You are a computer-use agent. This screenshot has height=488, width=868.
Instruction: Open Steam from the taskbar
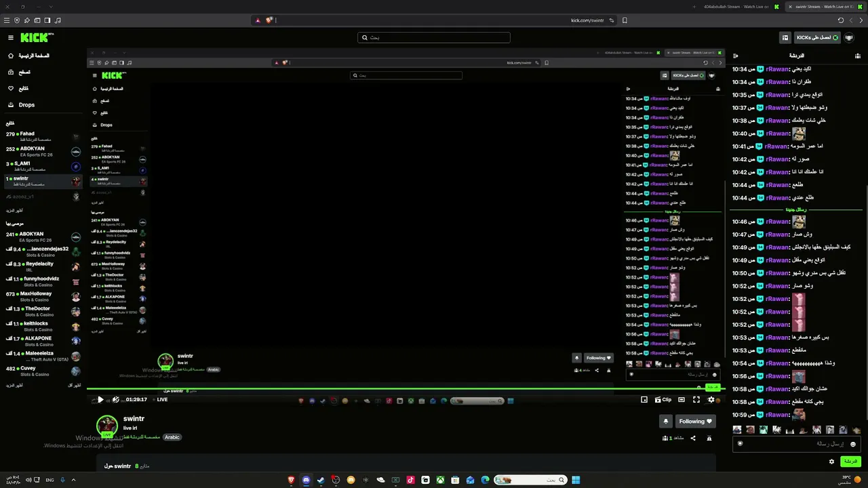click(x=321, y=480)
